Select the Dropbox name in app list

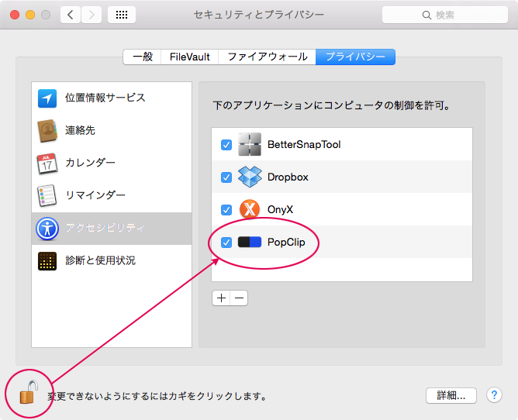288,177
